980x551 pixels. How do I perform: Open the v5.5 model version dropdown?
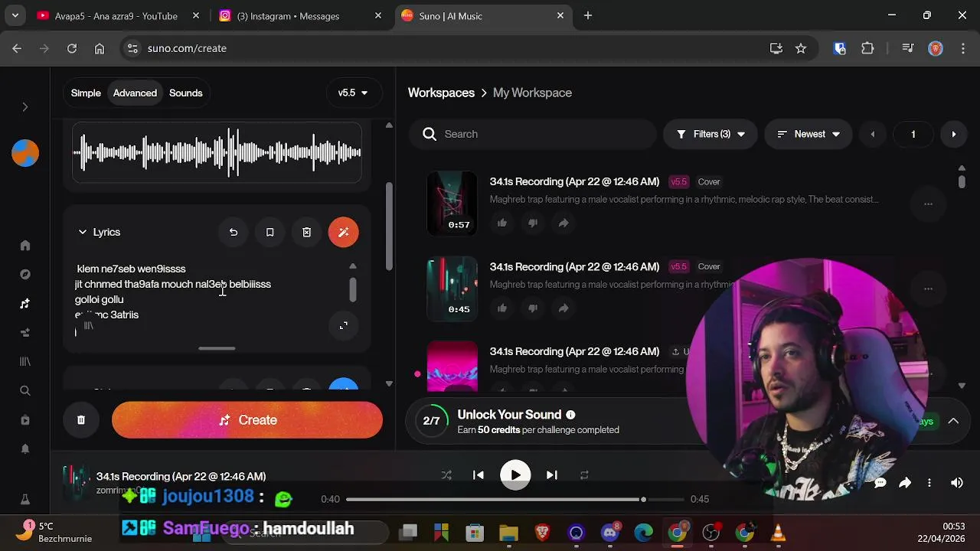click(x=353, y=93)
